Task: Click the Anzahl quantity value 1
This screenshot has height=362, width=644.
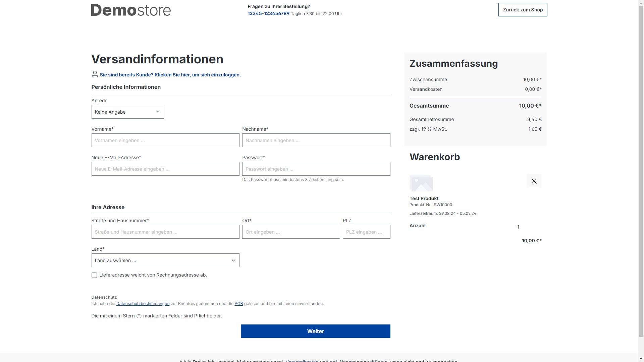Action: coord(518,227)
